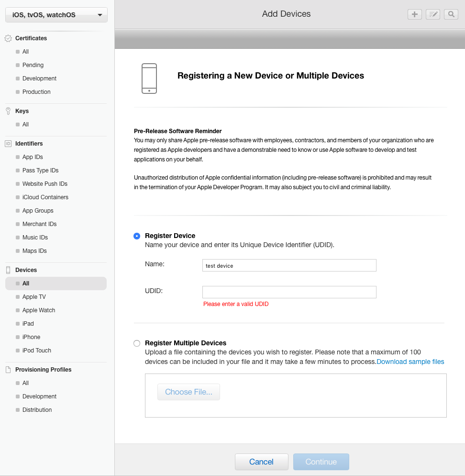Click the plus add device icon
Image resolution: width=465 pixels, height=476 pixels.
point(414,14)
